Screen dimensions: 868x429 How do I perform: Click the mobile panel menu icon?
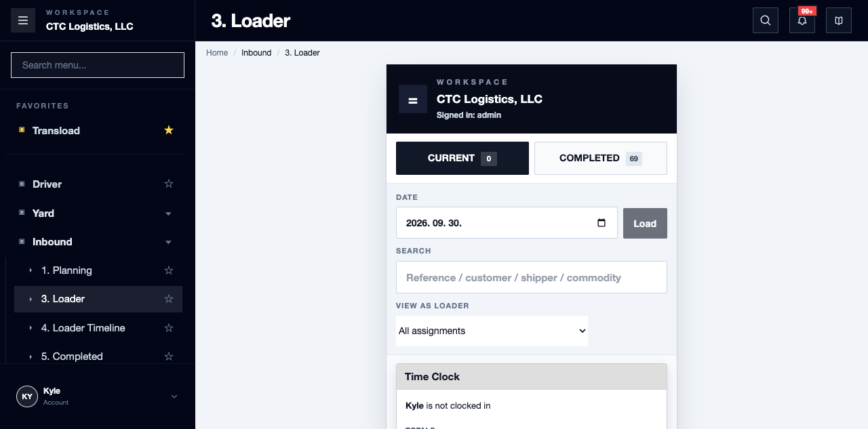[x=413, y=99]
